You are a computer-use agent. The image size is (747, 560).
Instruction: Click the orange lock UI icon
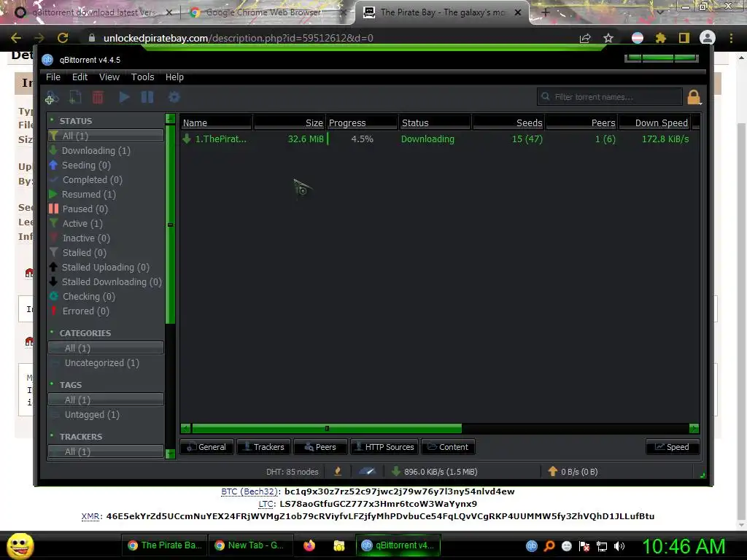point(694,97)
